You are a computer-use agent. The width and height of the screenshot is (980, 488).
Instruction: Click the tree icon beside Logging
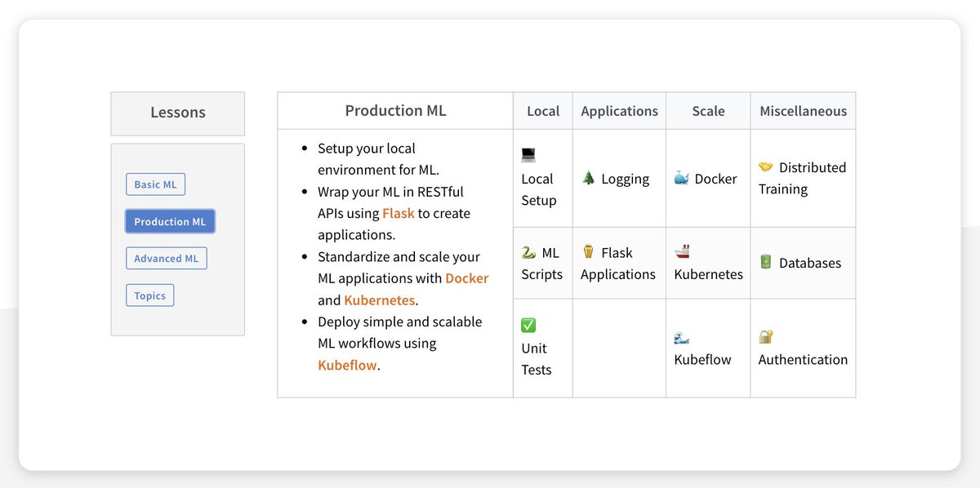[x=588, y=178]
